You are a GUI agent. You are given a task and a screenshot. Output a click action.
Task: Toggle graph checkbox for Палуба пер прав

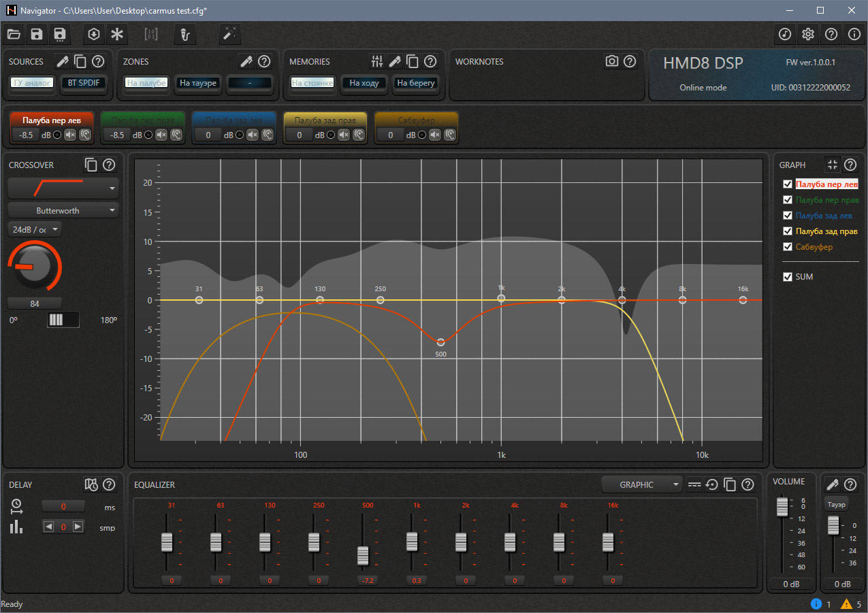pos(788,200)
